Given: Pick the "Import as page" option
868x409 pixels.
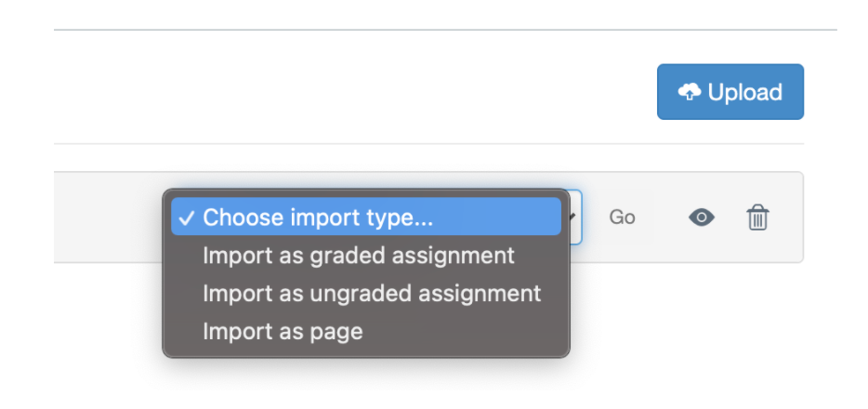Looking at the screenshot, I should [x=283, y=331].
